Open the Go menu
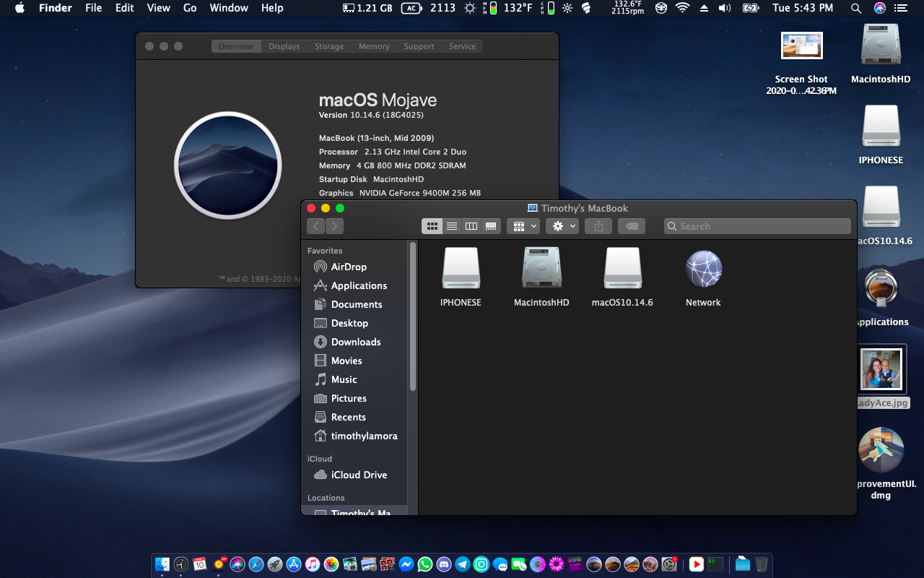924x578 pixels. [190, 8]
